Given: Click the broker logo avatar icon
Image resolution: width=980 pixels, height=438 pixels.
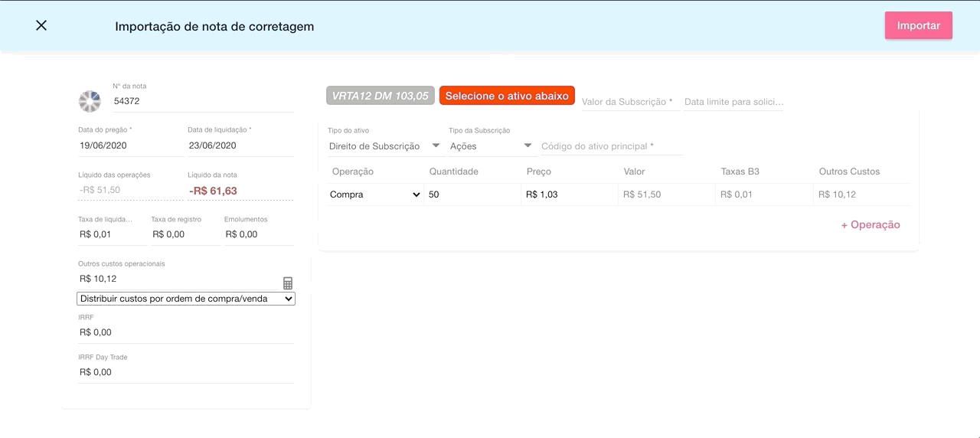Looking at the screenshot, I should click(90, 101).
